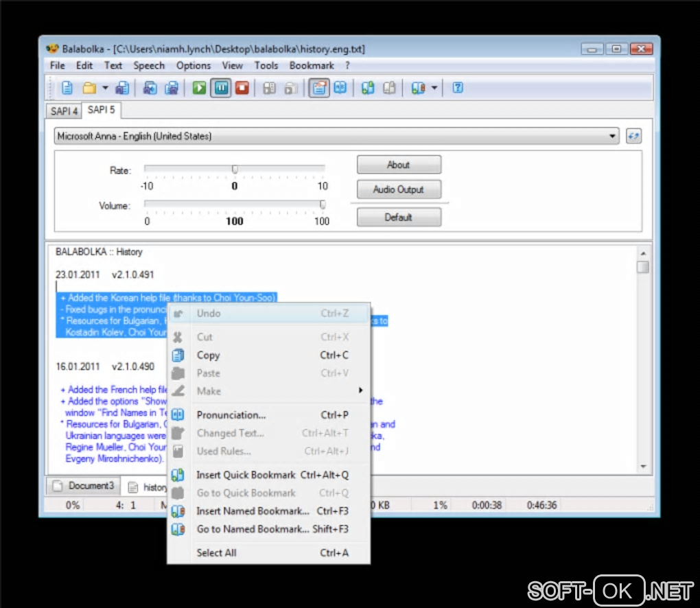Pause speech with the Pause toolbar button
Viewport: 700px width, 608px height.
click(221, 88)
